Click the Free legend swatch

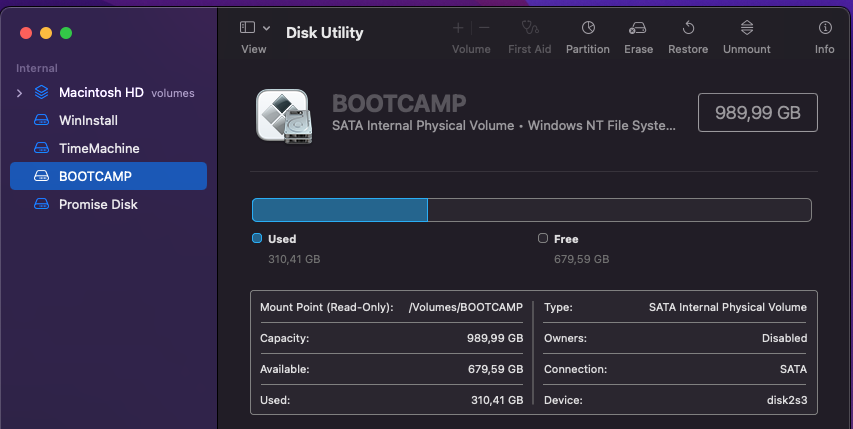pos(542,238)
